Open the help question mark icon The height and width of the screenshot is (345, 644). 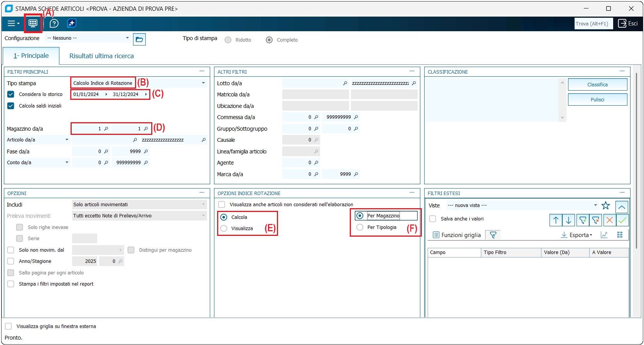coord(54,24)
